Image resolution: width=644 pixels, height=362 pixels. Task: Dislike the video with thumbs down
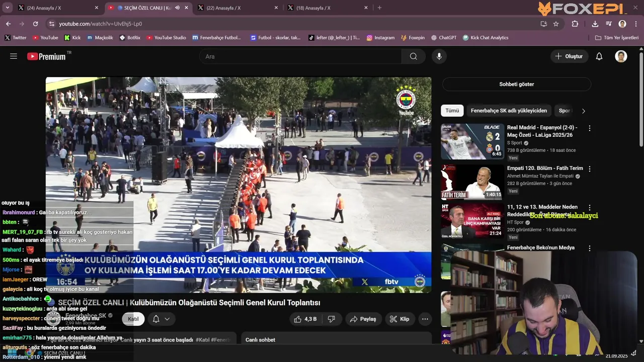pos(332,319)
